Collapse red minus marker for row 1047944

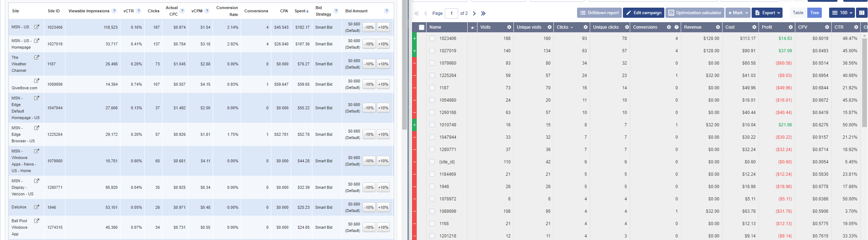pos(414,137)
